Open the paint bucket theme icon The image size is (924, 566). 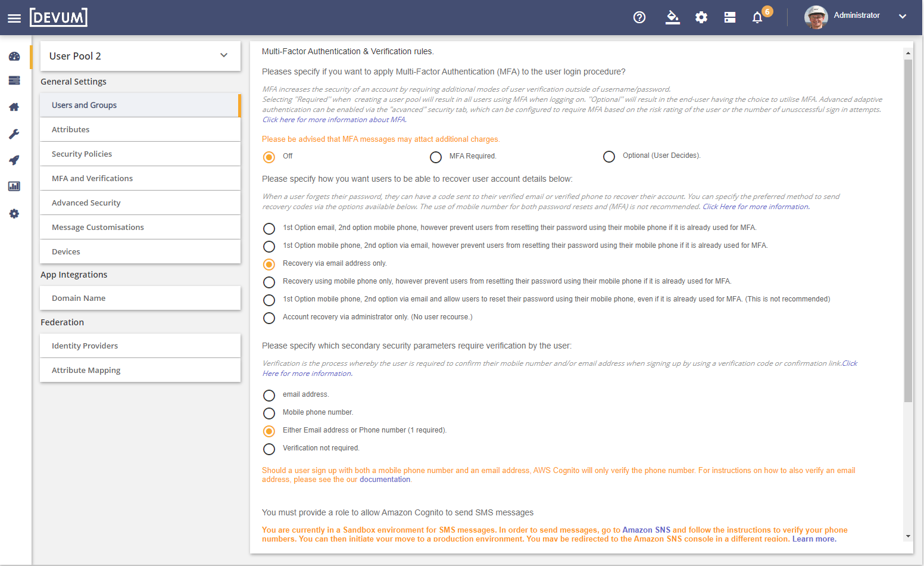click(672, 17)
